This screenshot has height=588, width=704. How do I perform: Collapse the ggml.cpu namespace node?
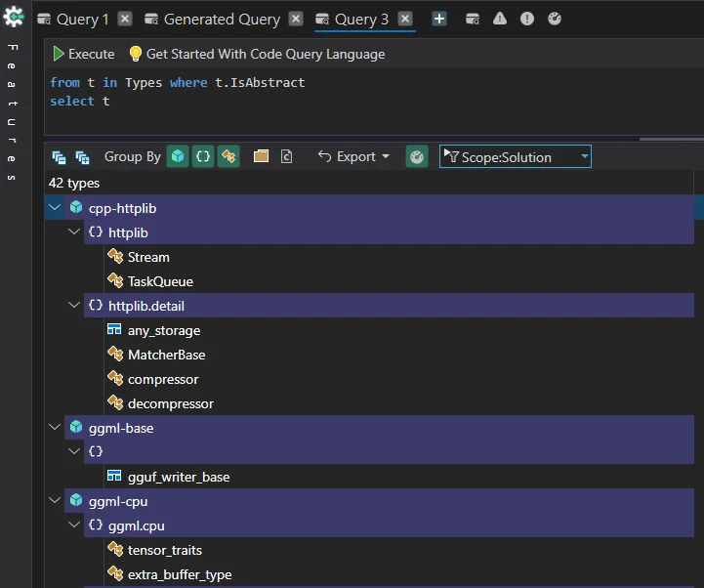pos(74,525)
